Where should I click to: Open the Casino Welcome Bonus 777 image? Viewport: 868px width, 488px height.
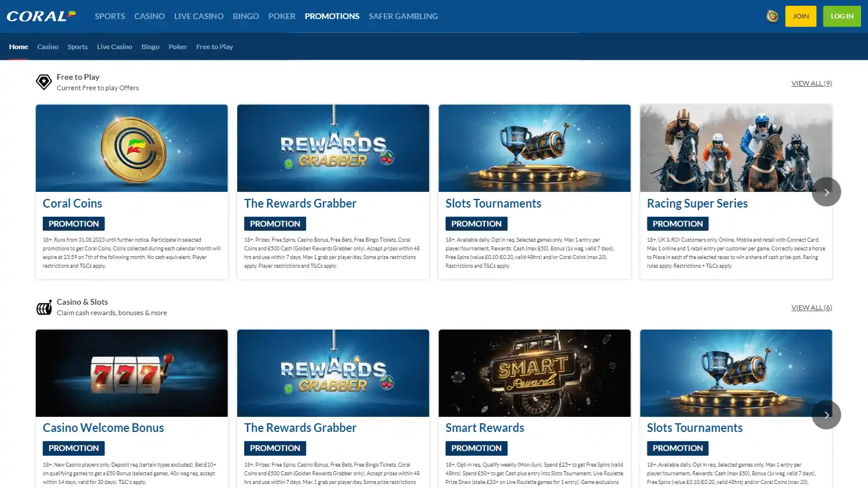point(132,373)
